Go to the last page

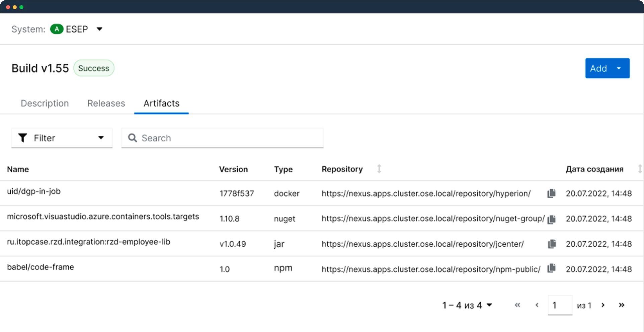(x=622, y=305)
